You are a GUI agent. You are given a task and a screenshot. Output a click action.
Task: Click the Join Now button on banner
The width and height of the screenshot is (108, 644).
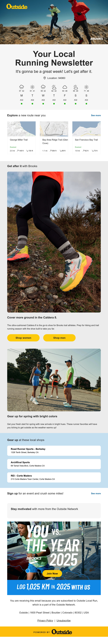(x=52, y=573)
